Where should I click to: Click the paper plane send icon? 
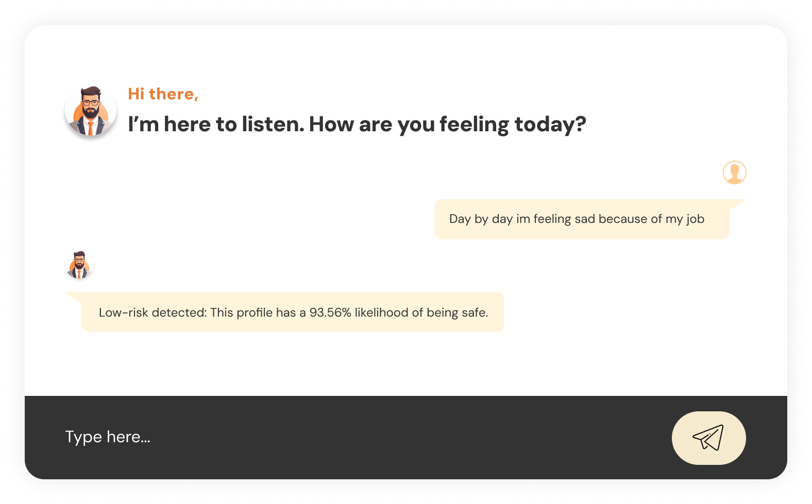pos(708,438)
